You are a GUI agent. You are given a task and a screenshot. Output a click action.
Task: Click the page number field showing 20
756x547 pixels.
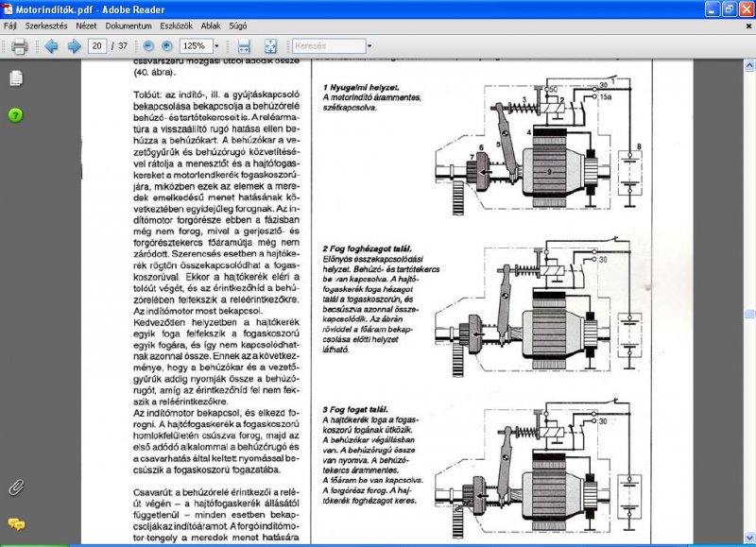click(x=97, y=45)
